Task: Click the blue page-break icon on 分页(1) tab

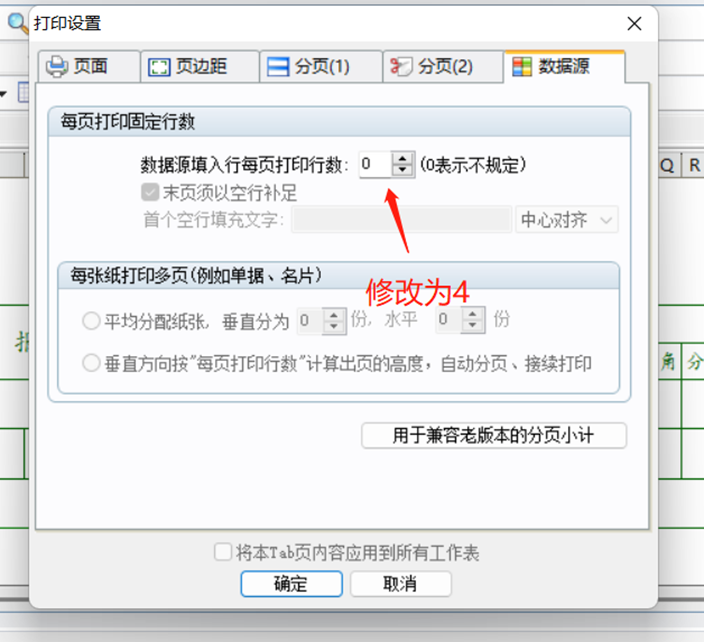Action: tap(278, 67)
